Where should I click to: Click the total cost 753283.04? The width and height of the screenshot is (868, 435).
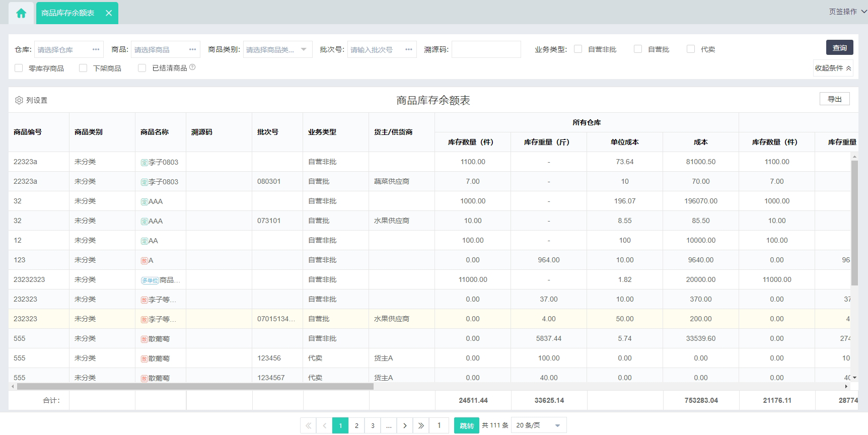click(x=701, y=400)
